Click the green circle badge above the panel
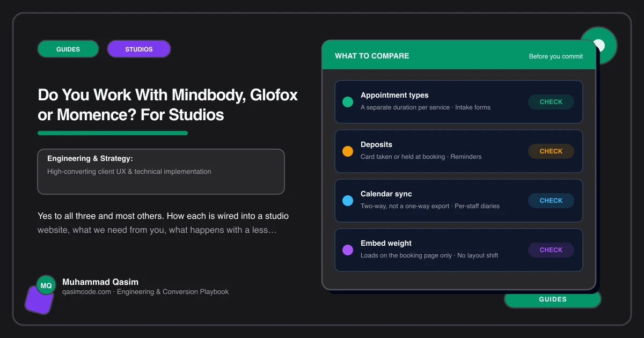Screen dimensions: 644x338 click(598, 45)
